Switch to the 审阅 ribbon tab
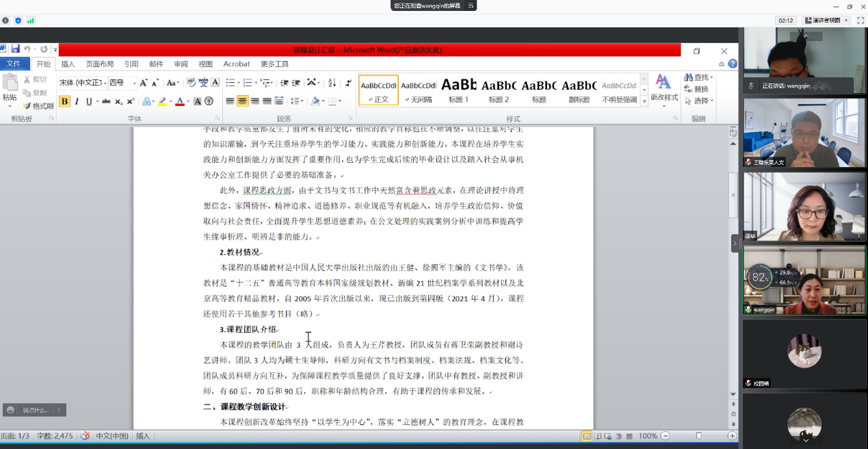This screenshot has height=449, width=868. [181, 64]
